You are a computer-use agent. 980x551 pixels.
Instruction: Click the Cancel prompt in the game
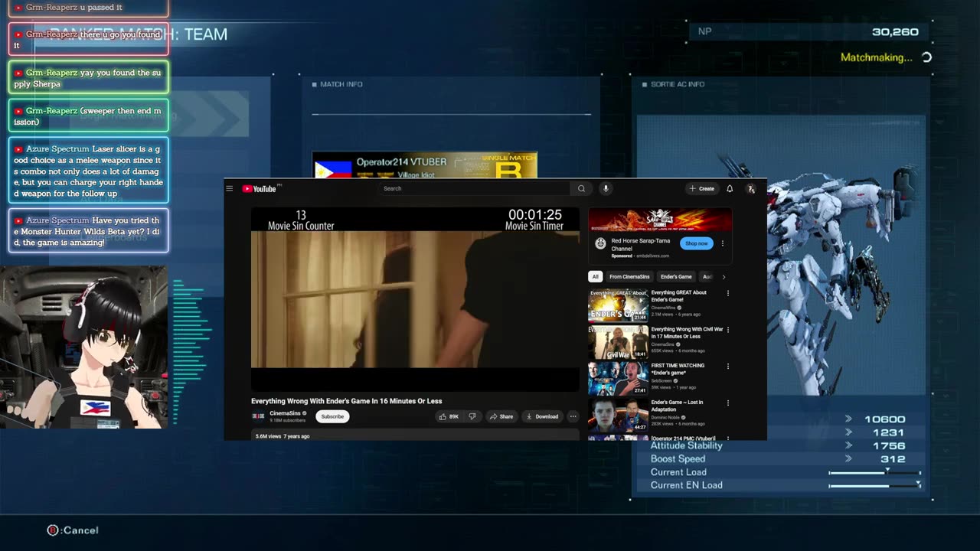point(73,530)
